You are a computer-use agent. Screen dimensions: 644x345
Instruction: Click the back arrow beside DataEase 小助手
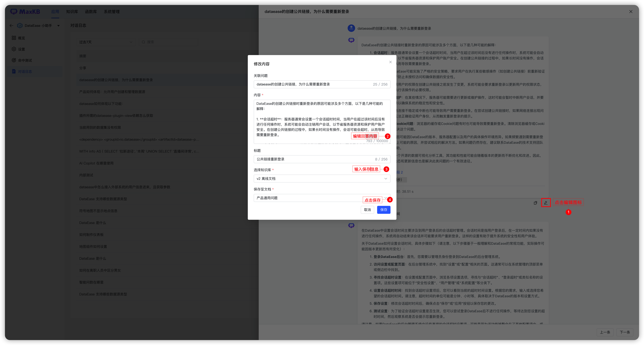12,26
